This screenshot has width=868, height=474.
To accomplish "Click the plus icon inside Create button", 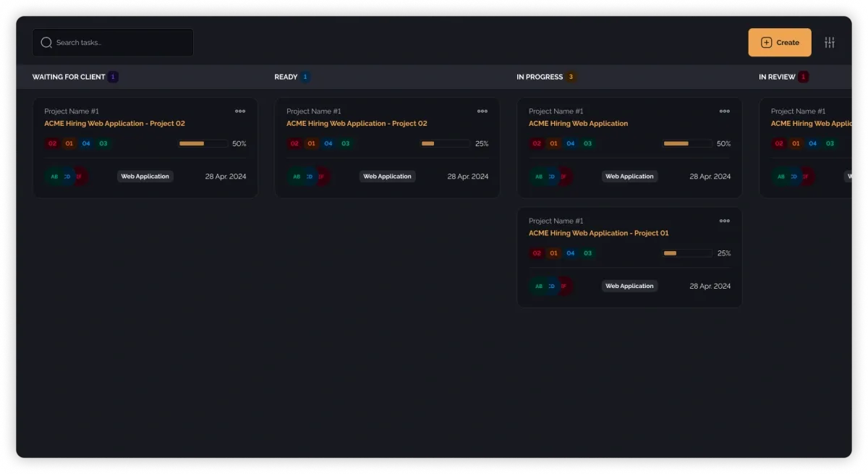I will (x=765, y=42).
